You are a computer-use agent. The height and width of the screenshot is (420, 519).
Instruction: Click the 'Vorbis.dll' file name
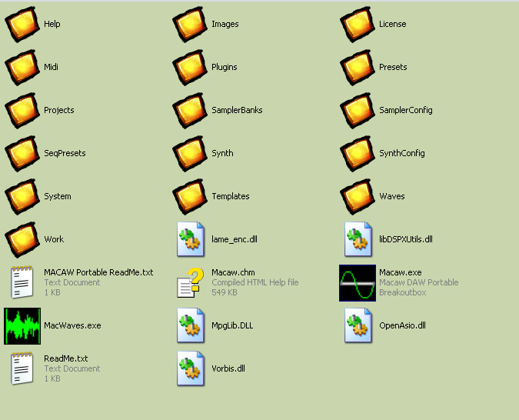[228, 368]
